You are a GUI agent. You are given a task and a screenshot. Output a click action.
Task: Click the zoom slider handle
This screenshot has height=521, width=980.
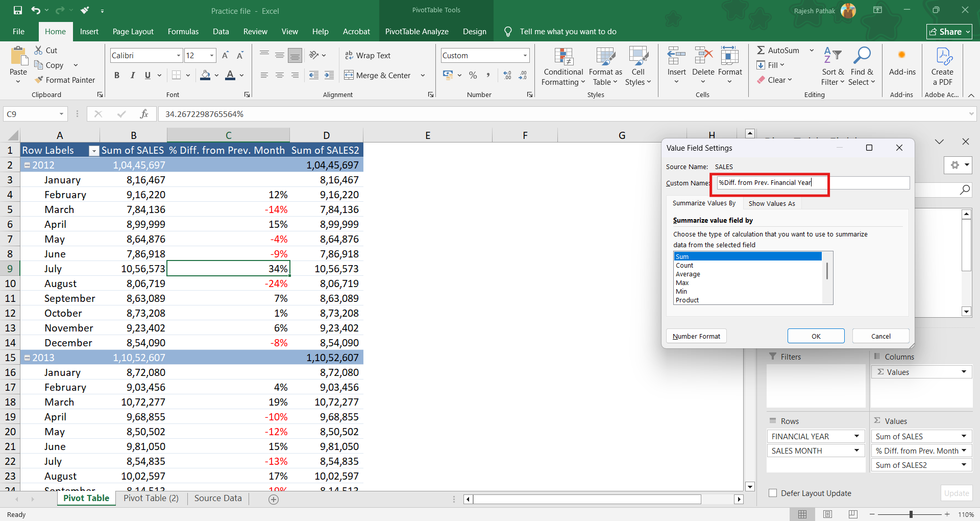[x=911, y=514]
